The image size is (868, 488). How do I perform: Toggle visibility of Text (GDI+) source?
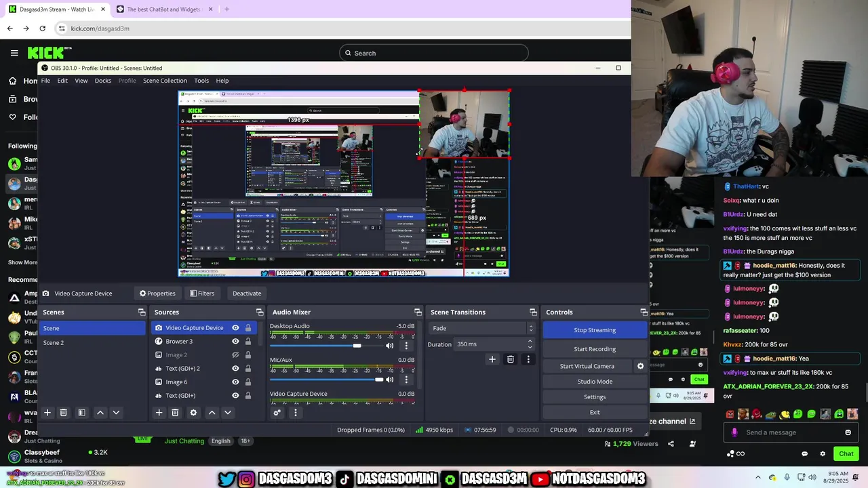235,395
